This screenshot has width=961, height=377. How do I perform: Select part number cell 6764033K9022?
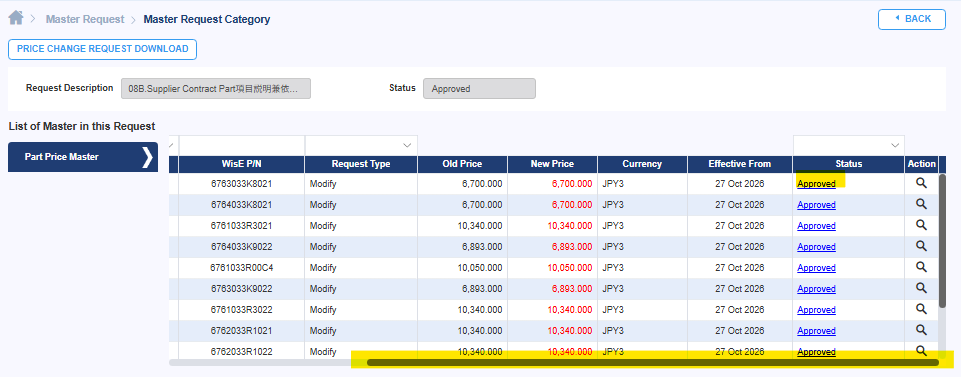click(x=241, y=246)
